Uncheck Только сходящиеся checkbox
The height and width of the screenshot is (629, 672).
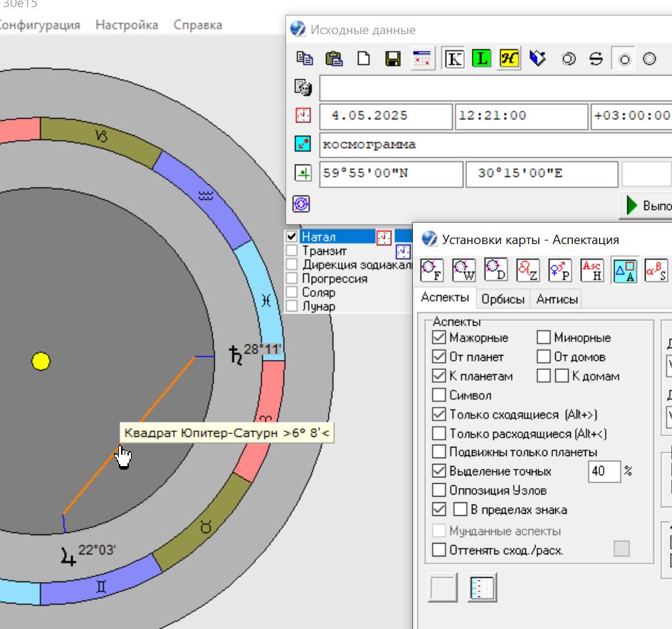tap(439, 414)
